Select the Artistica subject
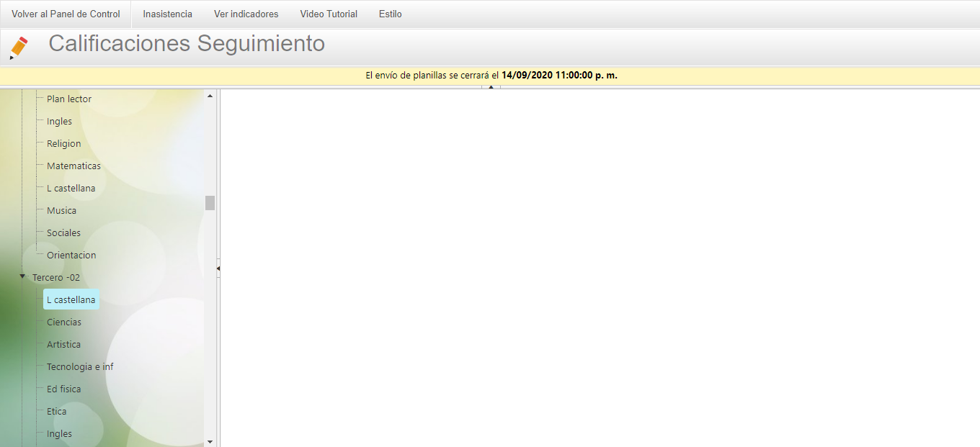This screenshot has height=447, width=980. (63, 344)
